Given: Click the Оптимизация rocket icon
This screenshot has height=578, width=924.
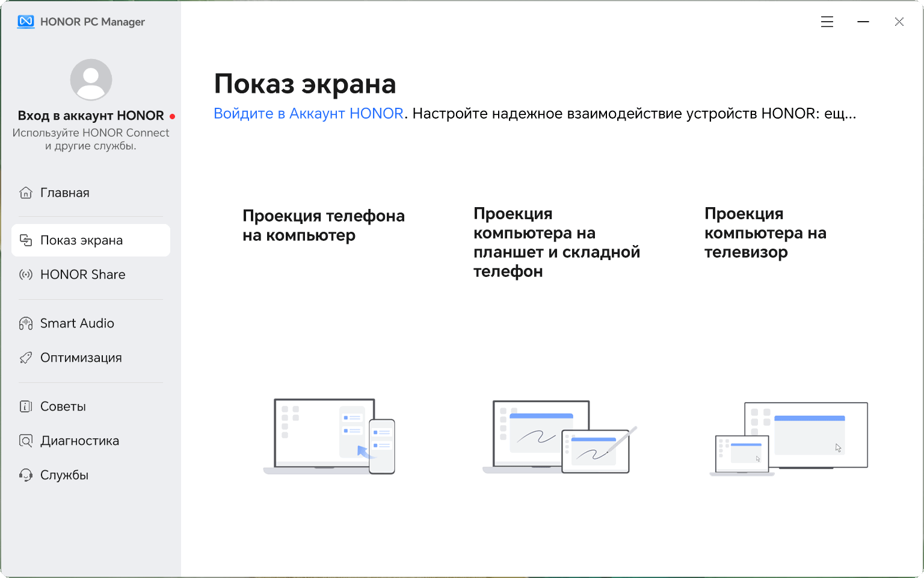Looking at the screenshot, I should tap(26, 358).
